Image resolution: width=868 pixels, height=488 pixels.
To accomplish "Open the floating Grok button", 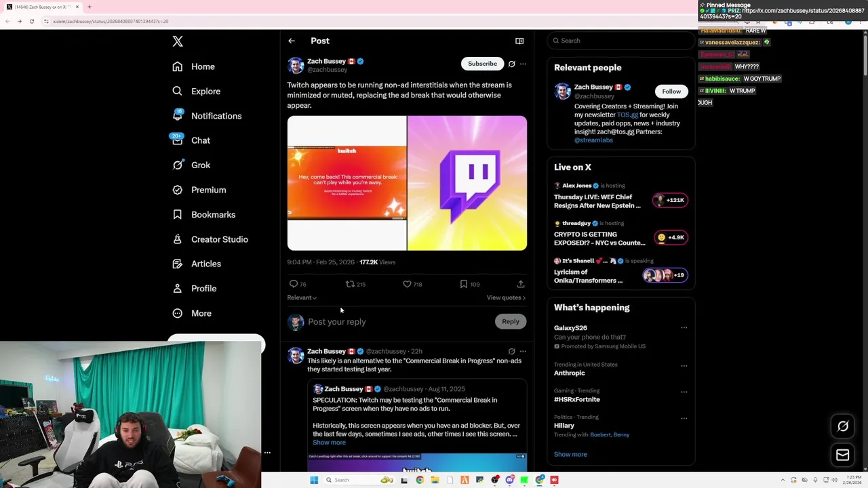I will click(x=843, y=426).
